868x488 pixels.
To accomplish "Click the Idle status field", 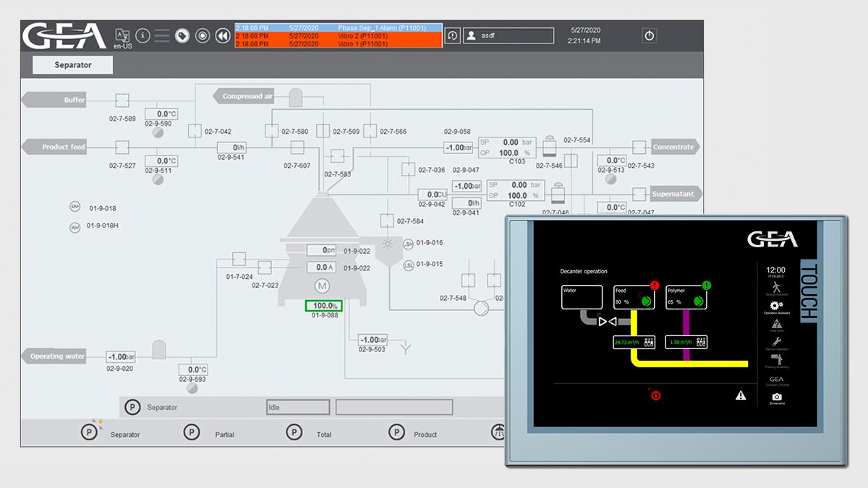I will 297,407.
